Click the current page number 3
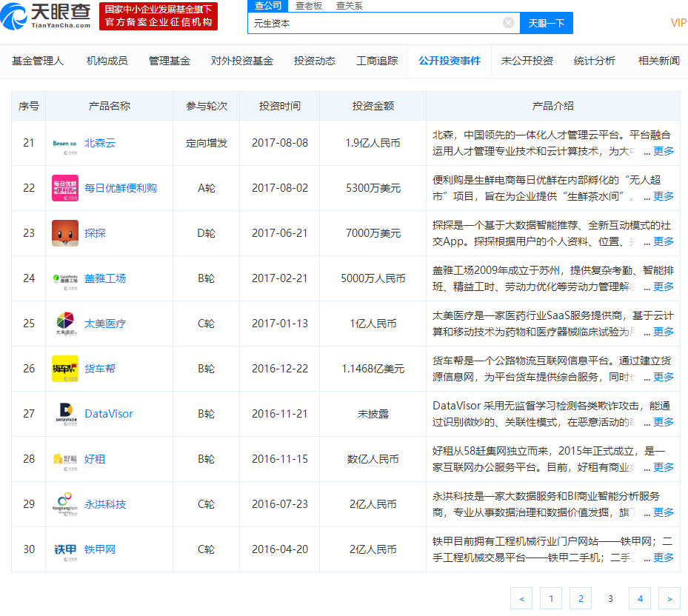 [x=610, y=598]
